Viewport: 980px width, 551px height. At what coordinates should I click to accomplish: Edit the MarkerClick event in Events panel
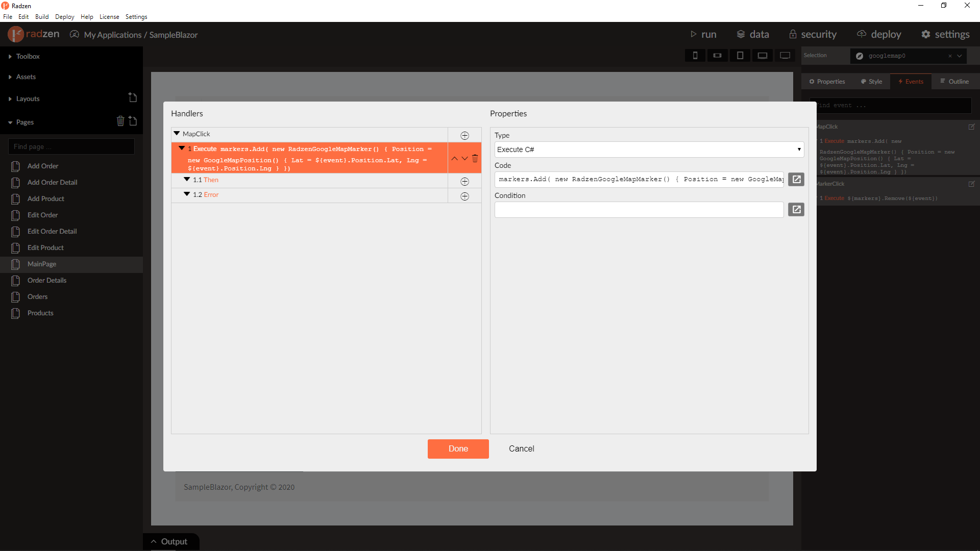pyautogui.click(x=971, y=184)
